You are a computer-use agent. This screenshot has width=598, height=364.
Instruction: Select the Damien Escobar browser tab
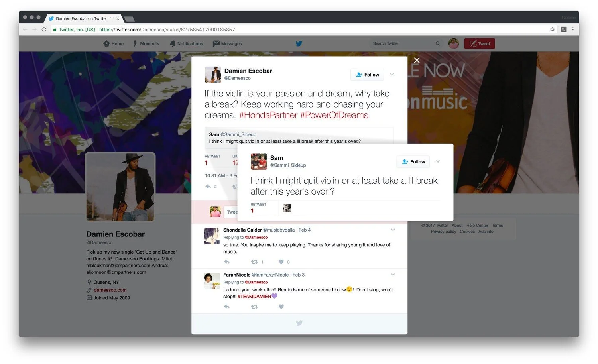click(84, 18)
